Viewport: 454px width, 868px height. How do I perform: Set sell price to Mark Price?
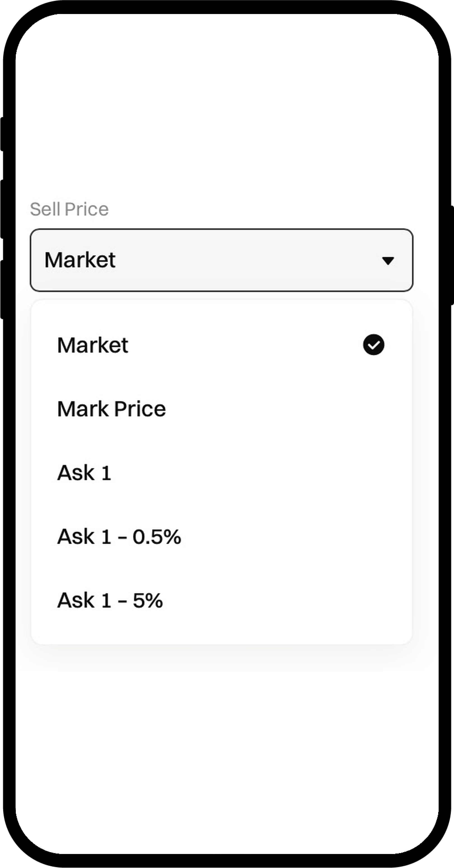pos(112,409)
